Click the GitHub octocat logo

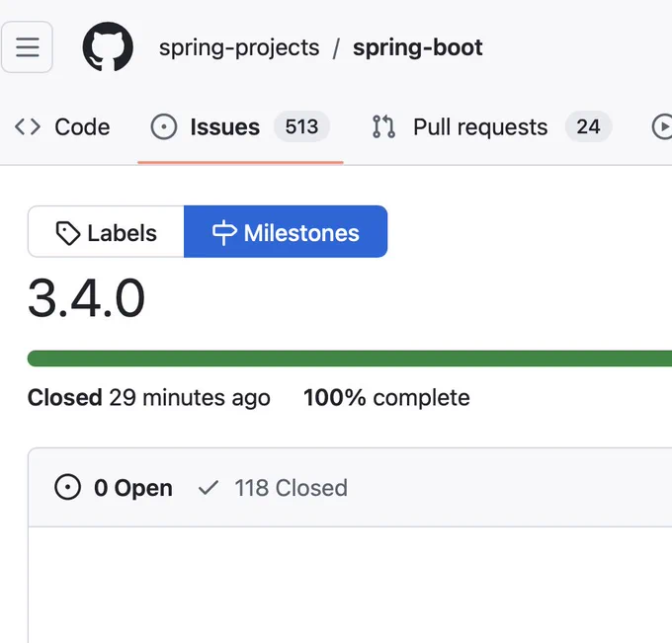(108, 46)
